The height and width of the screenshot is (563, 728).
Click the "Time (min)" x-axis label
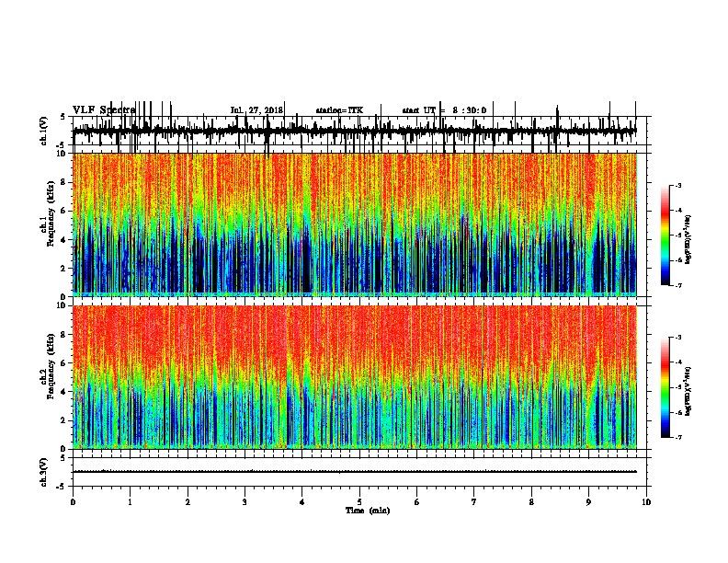[368, 511]
